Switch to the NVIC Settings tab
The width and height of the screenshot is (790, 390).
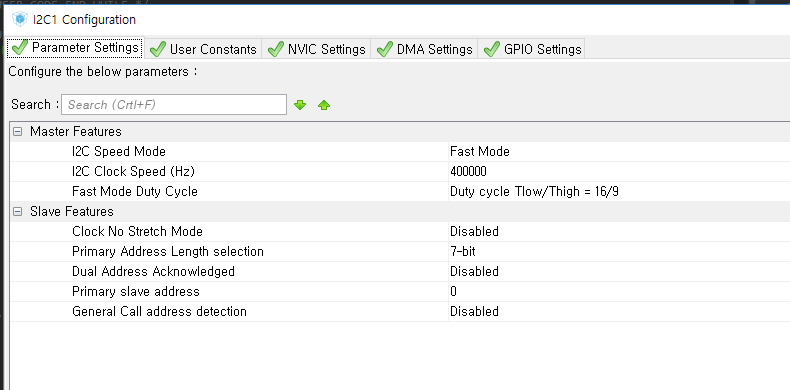[316, 49]
